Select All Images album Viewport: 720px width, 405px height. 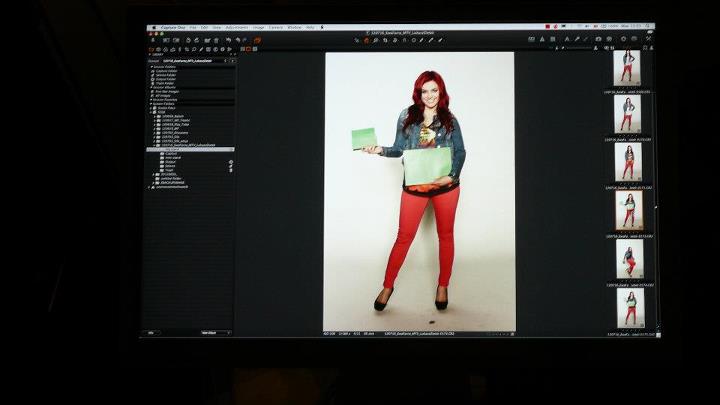click(163, 96)
